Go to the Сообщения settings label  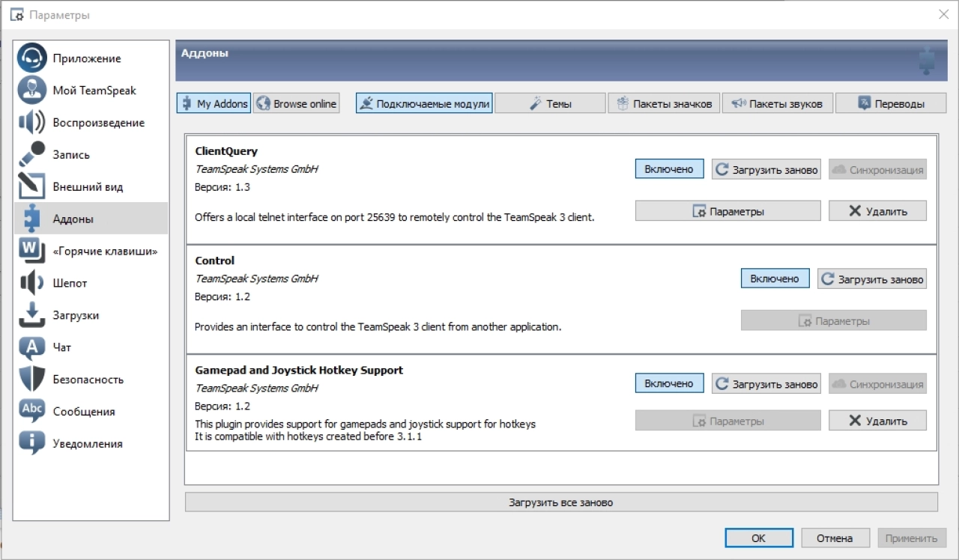(x=84, y=412)
